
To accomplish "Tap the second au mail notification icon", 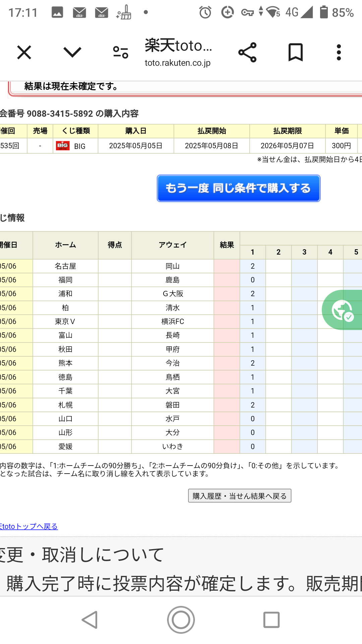I will pyautogui.click(x=102, y=12).
